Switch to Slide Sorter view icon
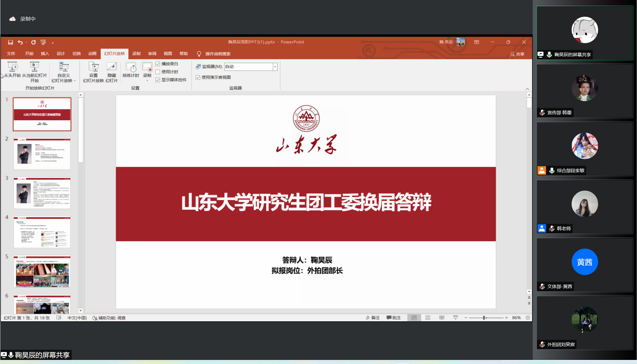 [x=428, y=318]
